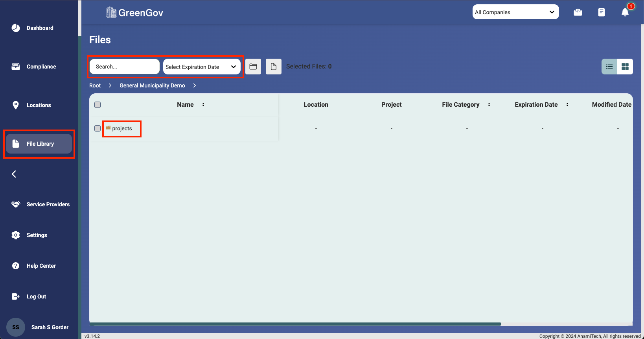Collapse the sidebar with the left chevron
This screenshot has width=644, height=339.
tap(14, 174)
